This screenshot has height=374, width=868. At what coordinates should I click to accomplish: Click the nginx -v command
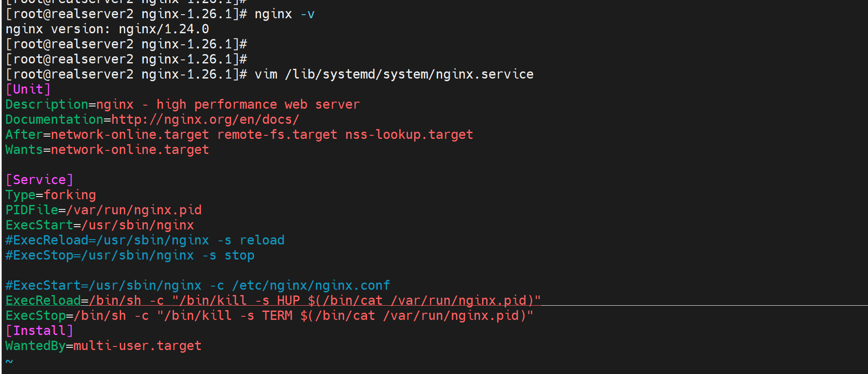tap(284, 14)
